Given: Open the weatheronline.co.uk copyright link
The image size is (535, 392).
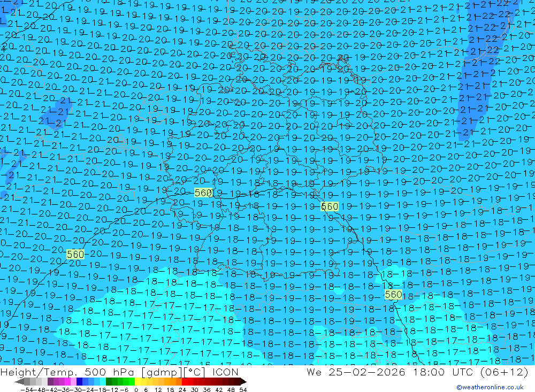Looking at the screenshot, I should (490, 387).
